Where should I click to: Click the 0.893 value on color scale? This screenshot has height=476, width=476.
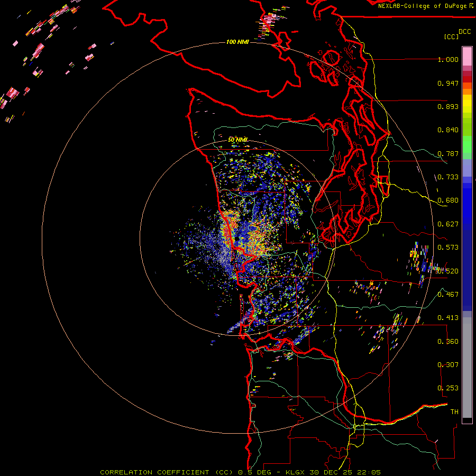[x=448, y=106]
